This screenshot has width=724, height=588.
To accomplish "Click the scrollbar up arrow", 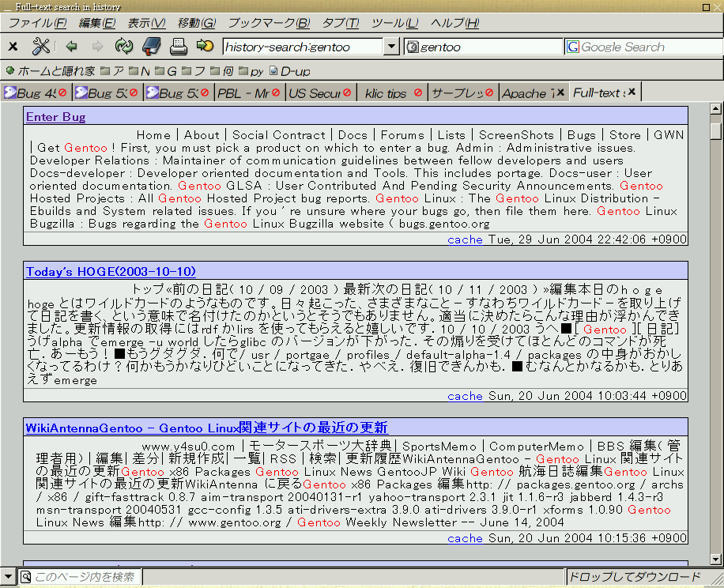I will click(715, 109).
